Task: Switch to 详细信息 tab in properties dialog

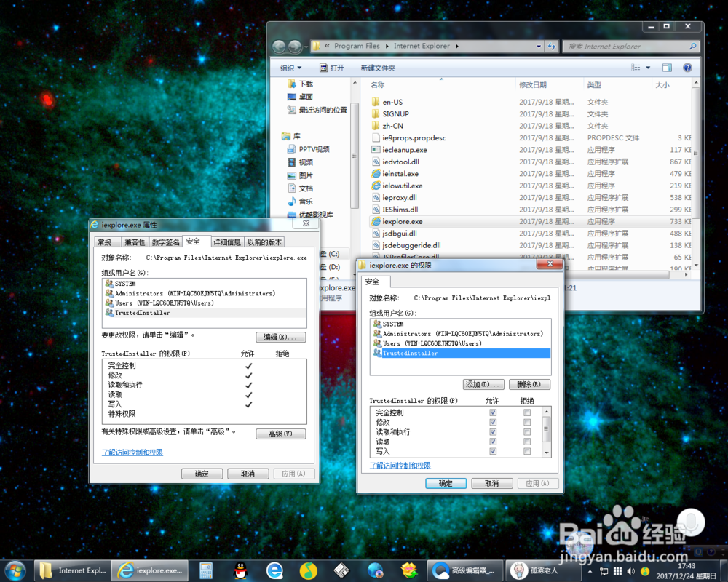Action: tap(226, 242)
